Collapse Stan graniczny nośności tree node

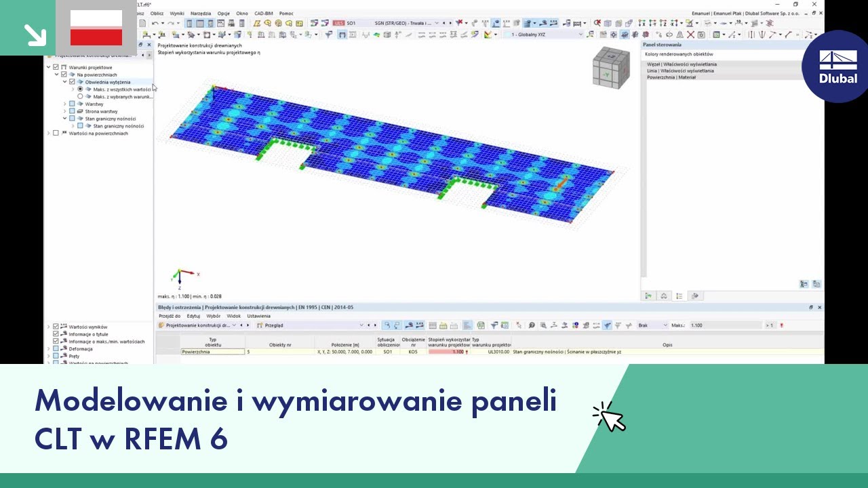click(x=64, y=119)
